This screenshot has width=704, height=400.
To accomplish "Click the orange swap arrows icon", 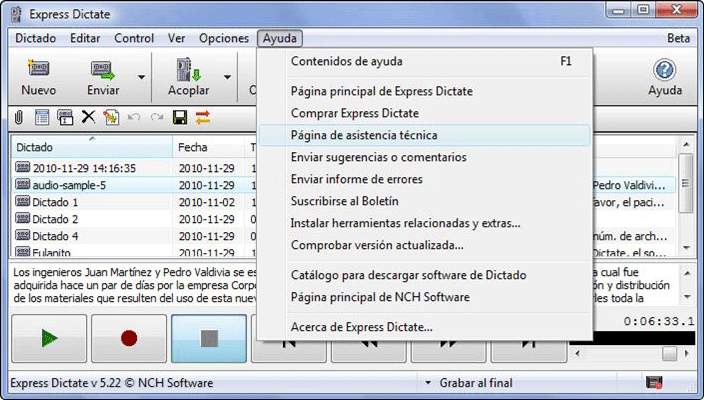I will click(203, 118).
